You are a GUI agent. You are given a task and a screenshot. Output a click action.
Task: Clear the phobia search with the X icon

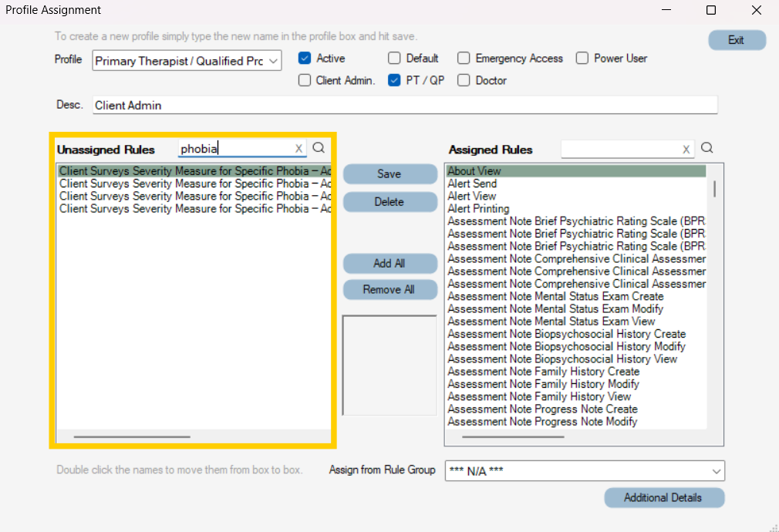tap(298, 147)
